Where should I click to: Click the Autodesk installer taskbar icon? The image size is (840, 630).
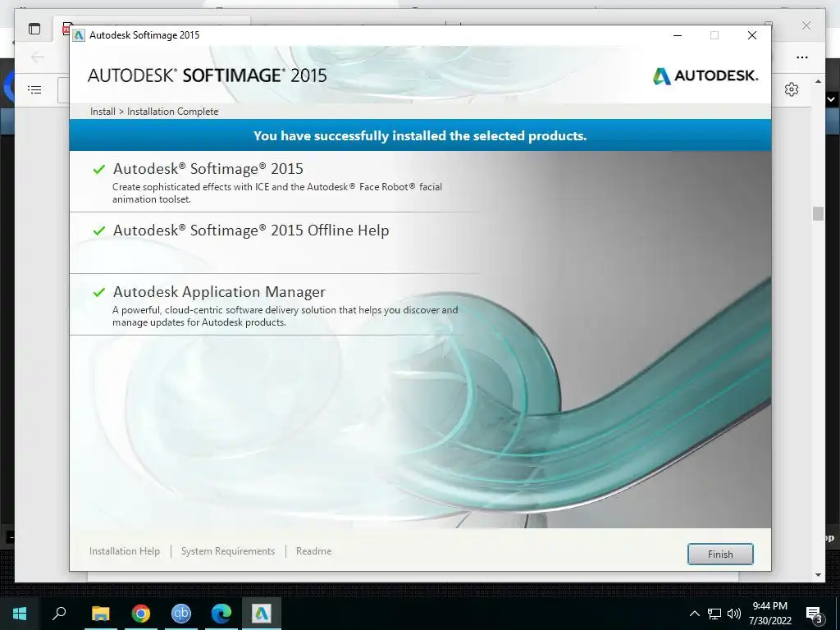click(262, 614)
